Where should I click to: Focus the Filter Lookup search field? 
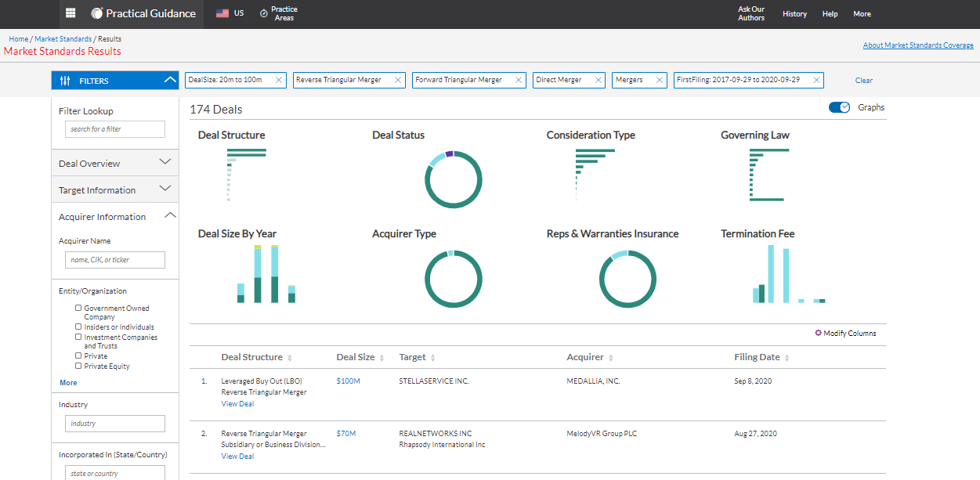click(115, 129)
